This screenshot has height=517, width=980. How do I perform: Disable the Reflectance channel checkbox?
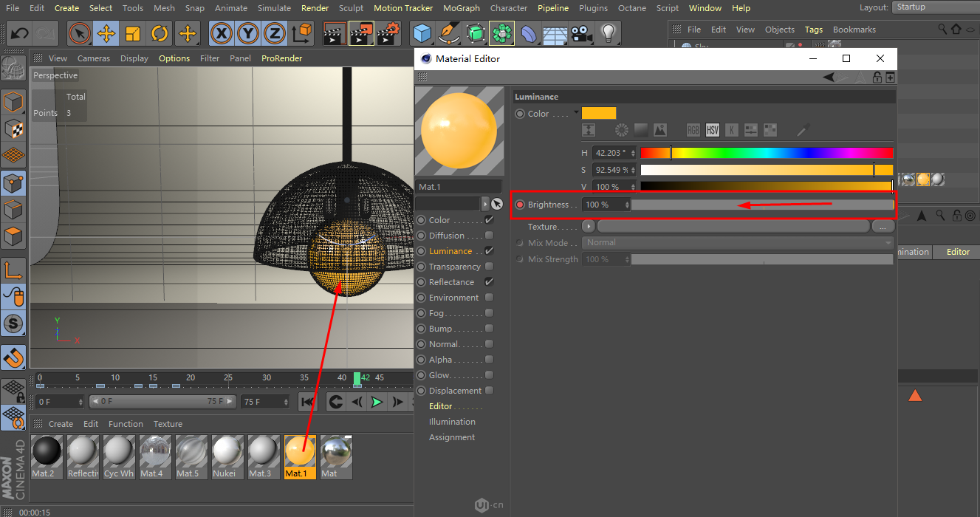(489, 282)
